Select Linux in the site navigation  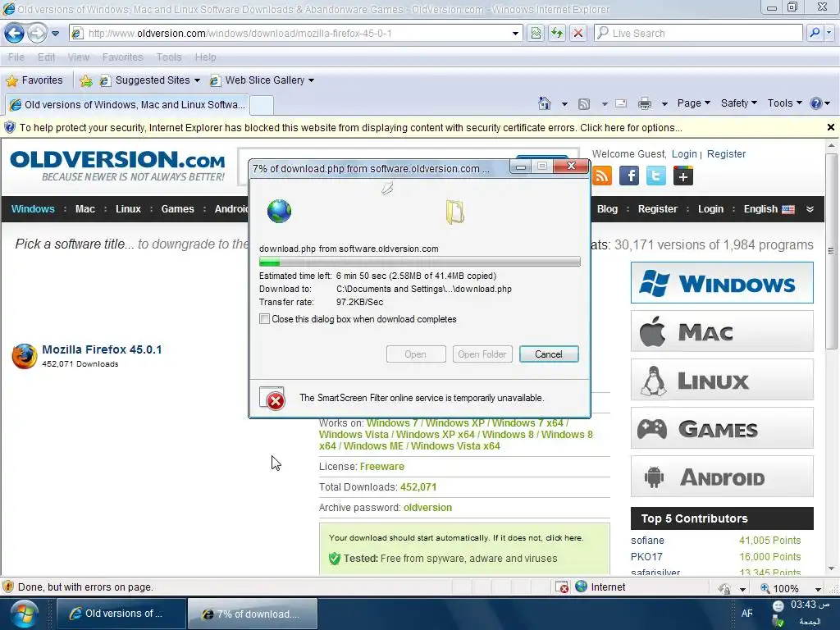pyautogui.click(x=128, y=209)
